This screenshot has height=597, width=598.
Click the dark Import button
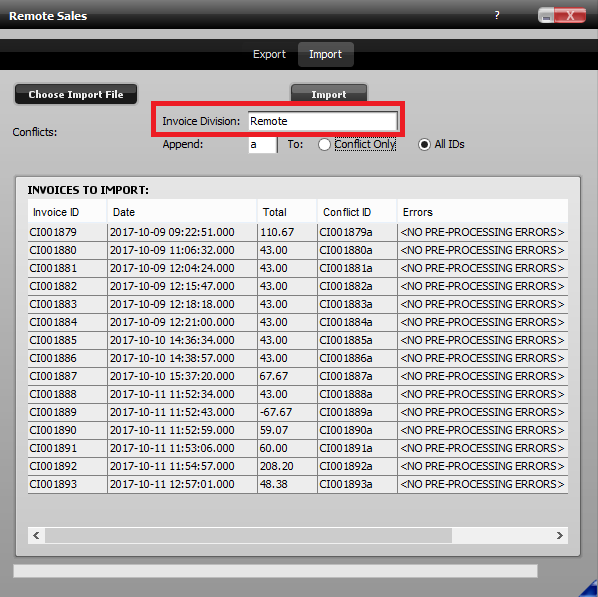329,94
